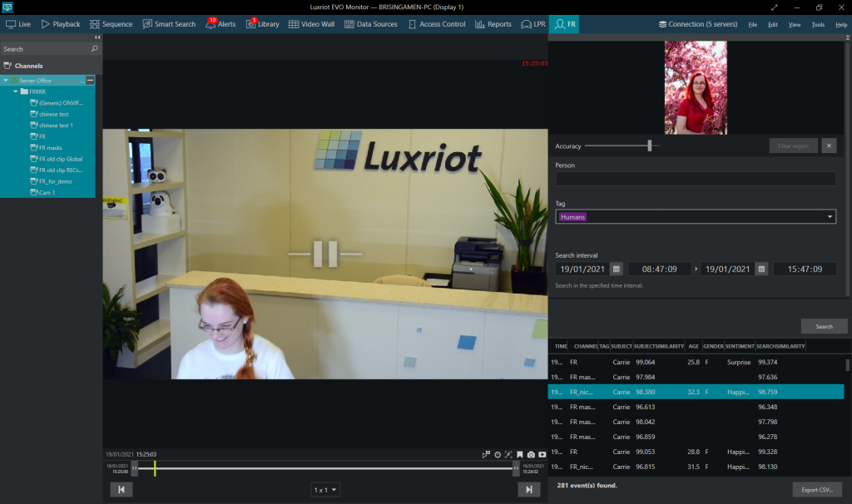Select FR old clip Global channel
This screenshot has width=852, height=504.
tap(57, 159)
